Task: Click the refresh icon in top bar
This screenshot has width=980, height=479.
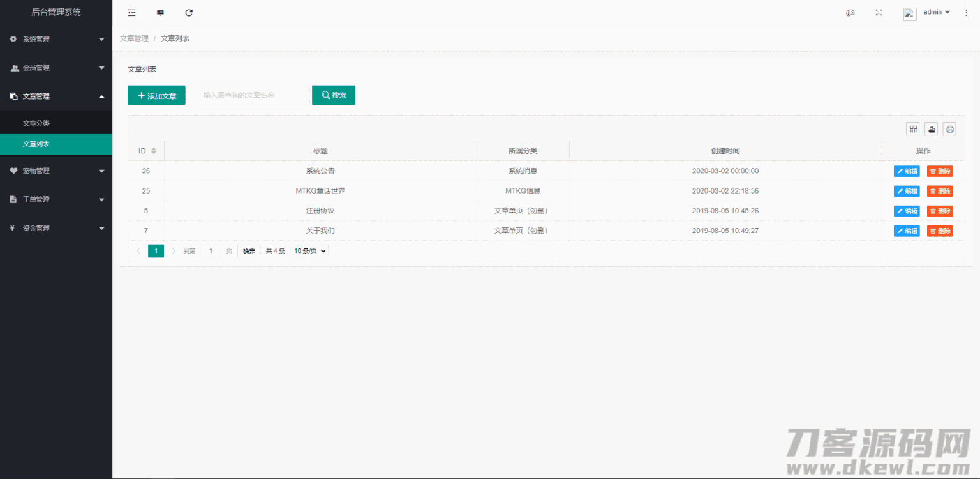Action: tap(189, 13)
